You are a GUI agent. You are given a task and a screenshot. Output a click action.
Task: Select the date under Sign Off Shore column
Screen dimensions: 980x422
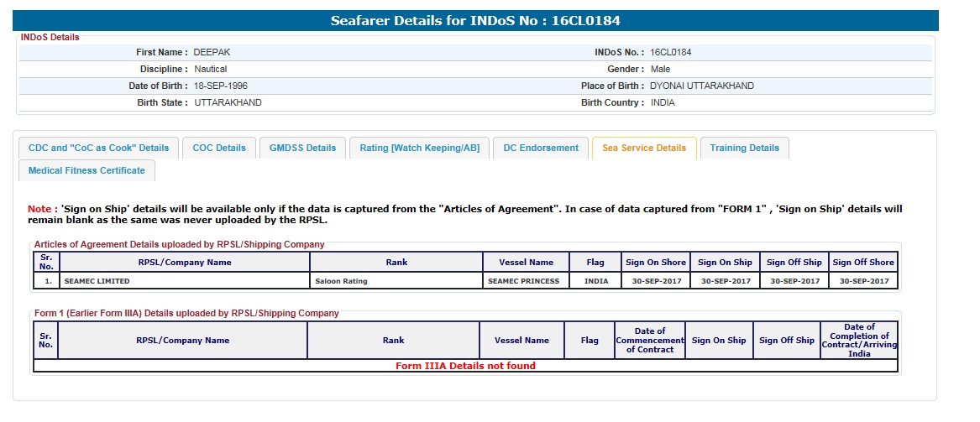pyautogui.click(x=863, y=281)
